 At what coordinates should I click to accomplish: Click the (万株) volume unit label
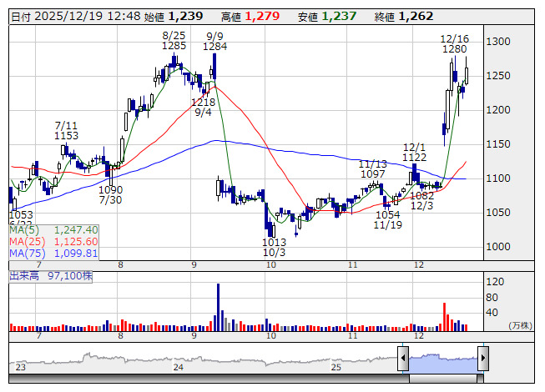click(x=520, y=325)
